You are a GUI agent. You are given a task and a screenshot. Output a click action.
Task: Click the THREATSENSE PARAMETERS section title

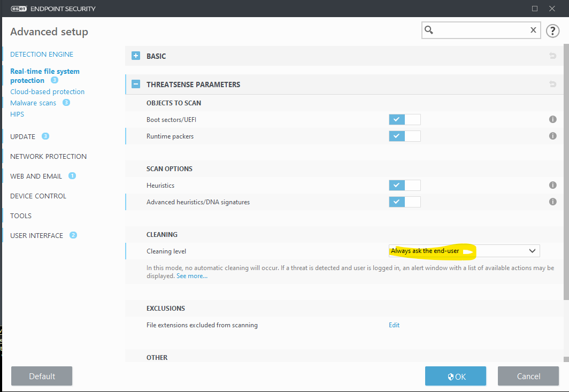coord(194,84)
